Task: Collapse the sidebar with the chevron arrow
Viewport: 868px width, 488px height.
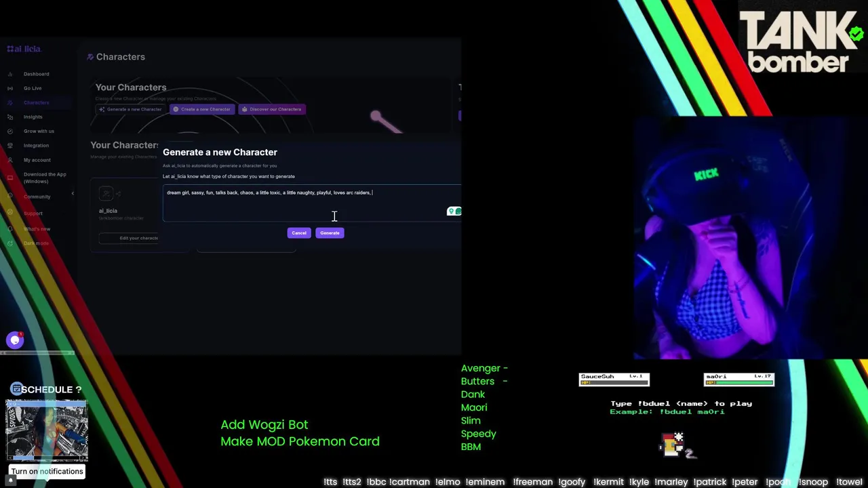Action: point(73,194)
